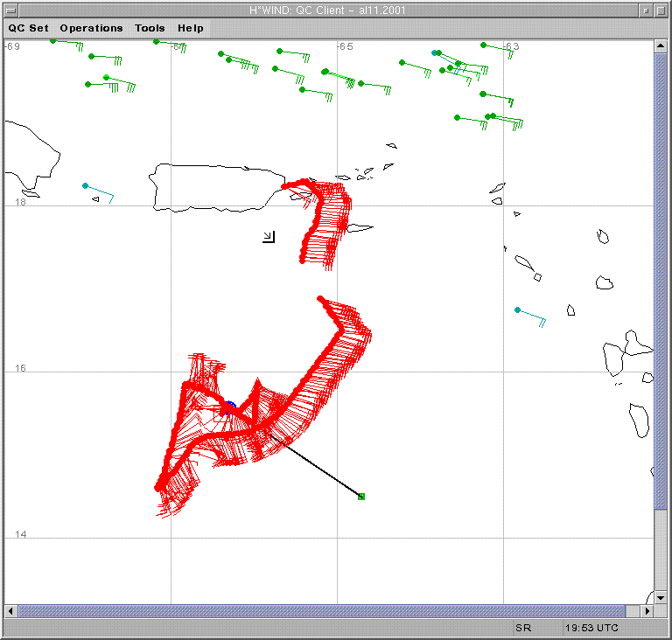Open the Tools menu

[150, 28]
